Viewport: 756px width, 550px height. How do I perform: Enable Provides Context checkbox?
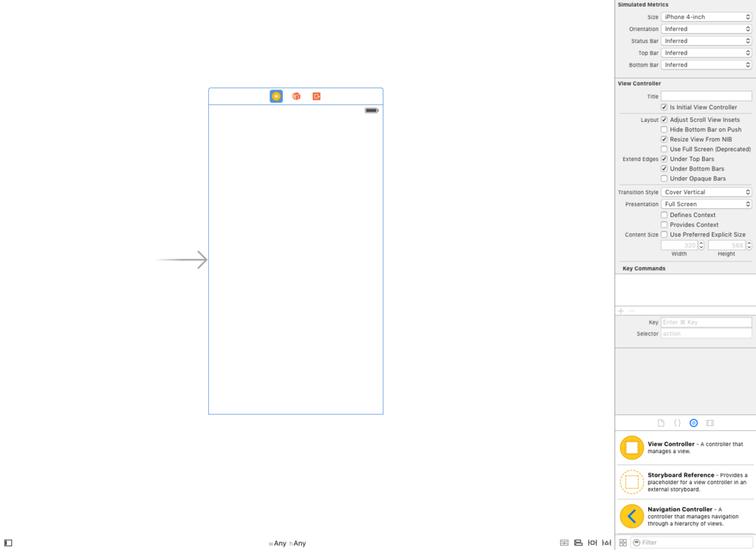pos(664,224)
